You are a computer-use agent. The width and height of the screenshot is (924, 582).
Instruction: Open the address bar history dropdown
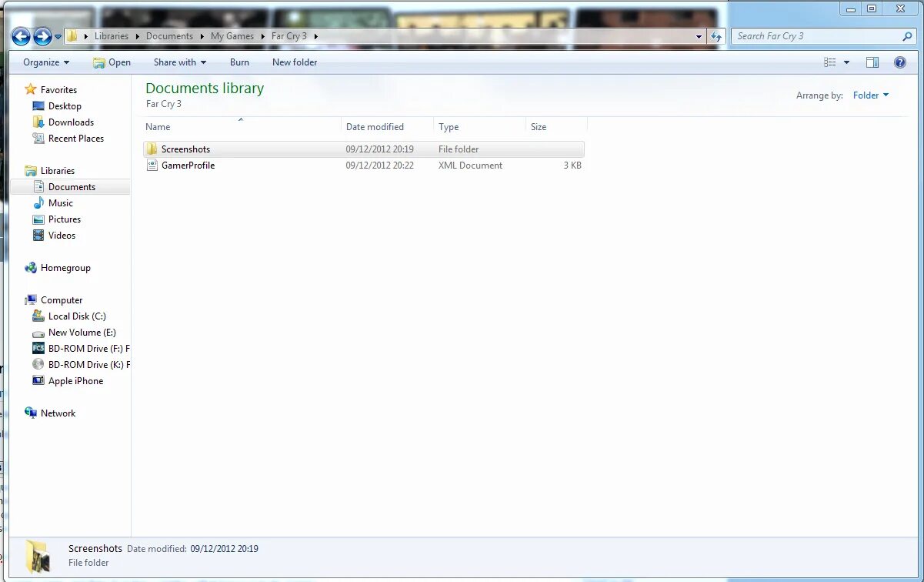click(x=699, y=36)
